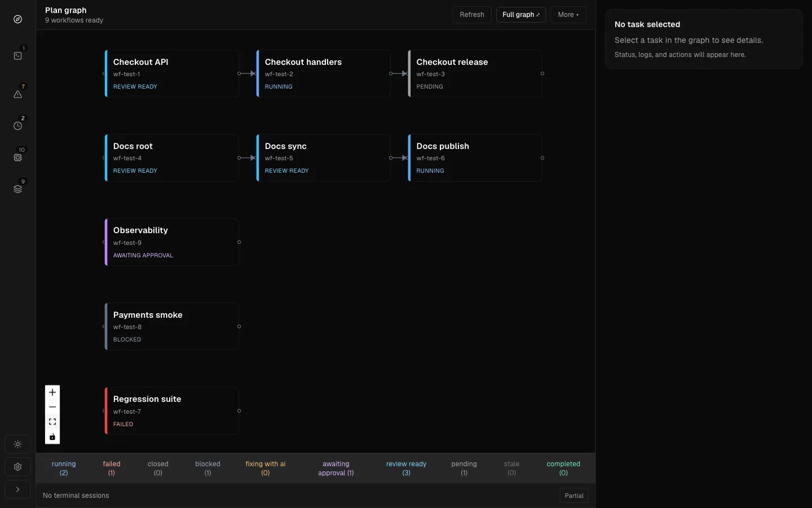The height and width of the screenshot is (508, 812).
Task: Filter by pending status
Action: tap(464, 468)
